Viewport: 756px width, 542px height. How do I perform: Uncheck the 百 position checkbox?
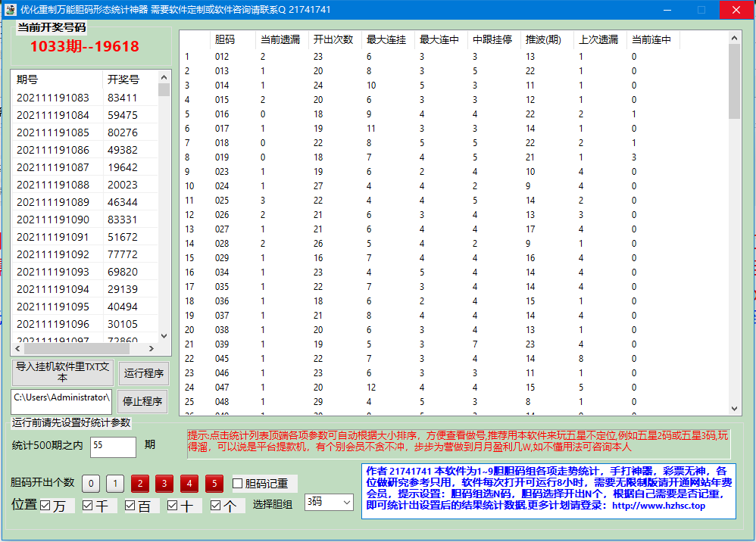(130, 505)
